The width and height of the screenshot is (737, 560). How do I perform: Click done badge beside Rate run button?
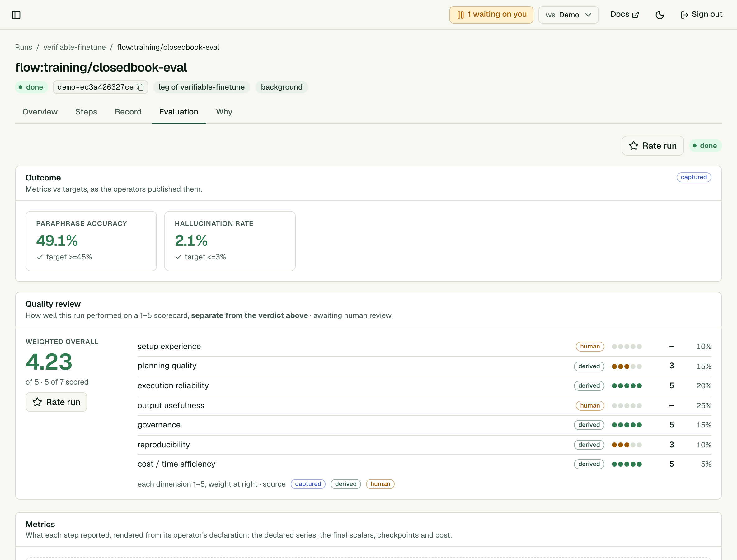705,146
